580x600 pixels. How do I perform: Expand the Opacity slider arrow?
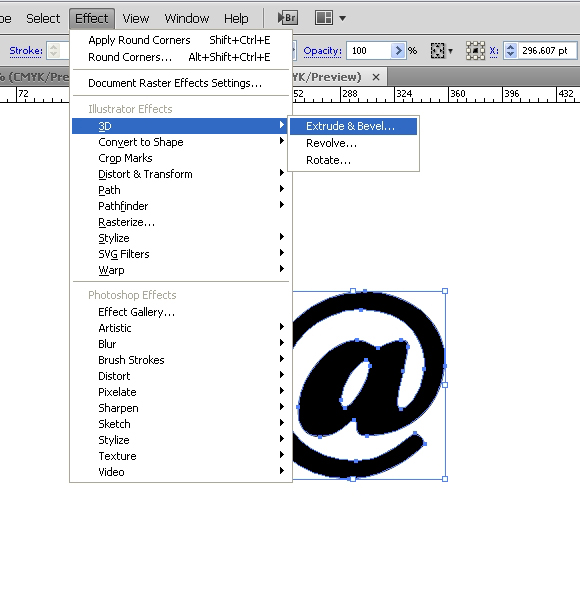tap(398, 51)
